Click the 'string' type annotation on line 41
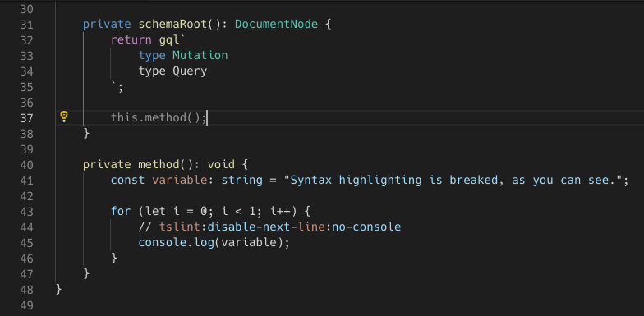 (x=241, y=181)
